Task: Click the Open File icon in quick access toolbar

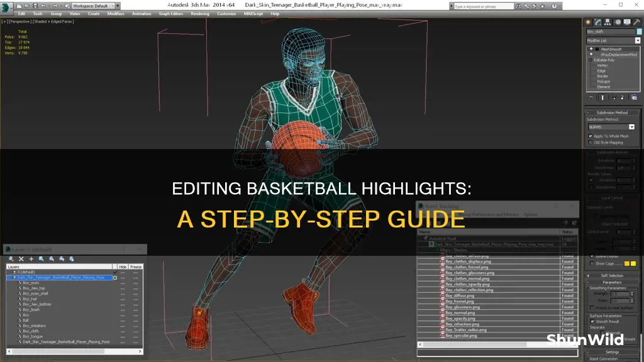Action: (27, 6)
